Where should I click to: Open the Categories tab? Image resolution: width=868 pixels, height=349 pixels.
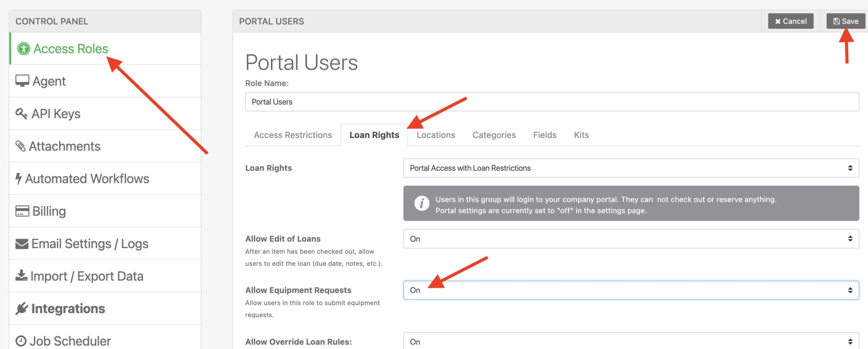point(494,135)
